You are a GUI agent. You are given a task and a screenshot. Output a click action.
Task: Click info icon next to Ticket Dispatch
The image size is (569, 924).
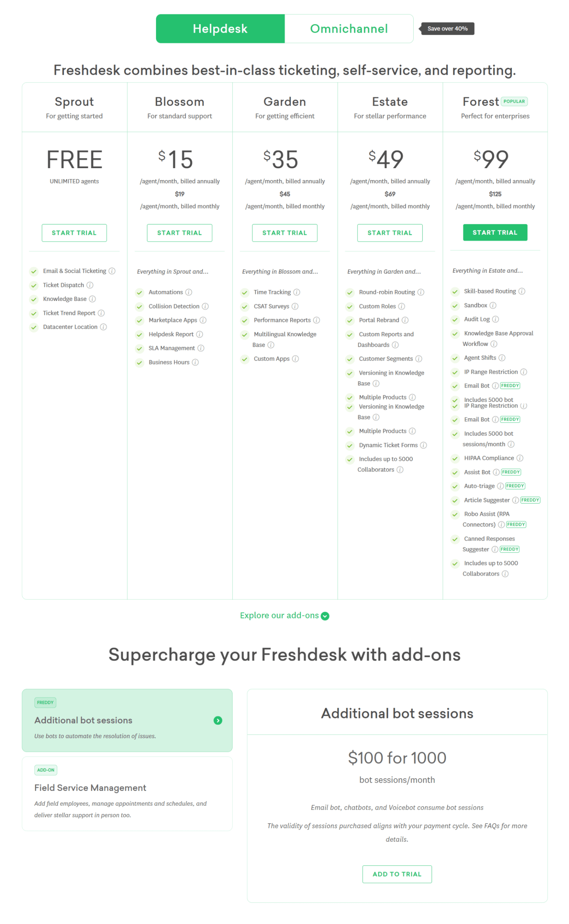coord(90,285)
